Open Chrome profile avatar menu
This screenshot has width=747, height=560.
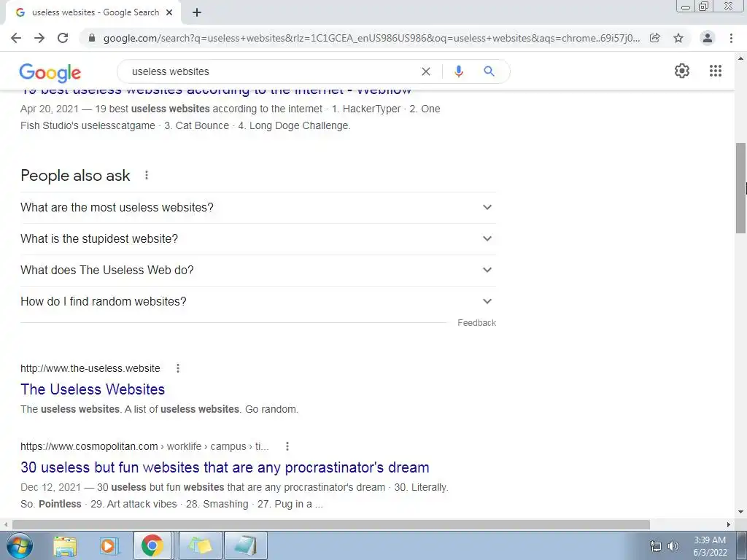[x=708, y=38]
